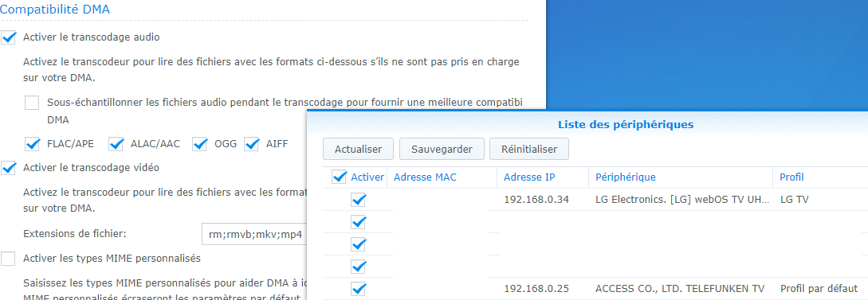Open the LG TV profile dropdown
868x300 pixels.
[x=820, y=200]
